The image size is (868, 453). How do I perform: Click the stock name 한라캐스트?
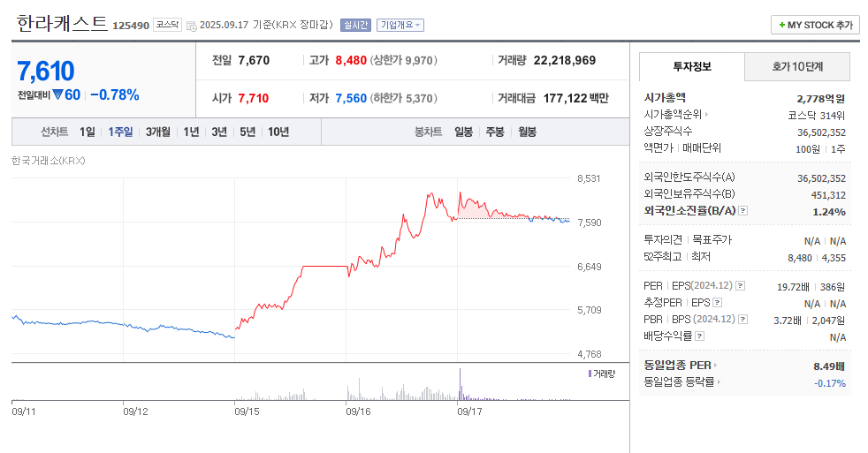(x=62, y=24)
